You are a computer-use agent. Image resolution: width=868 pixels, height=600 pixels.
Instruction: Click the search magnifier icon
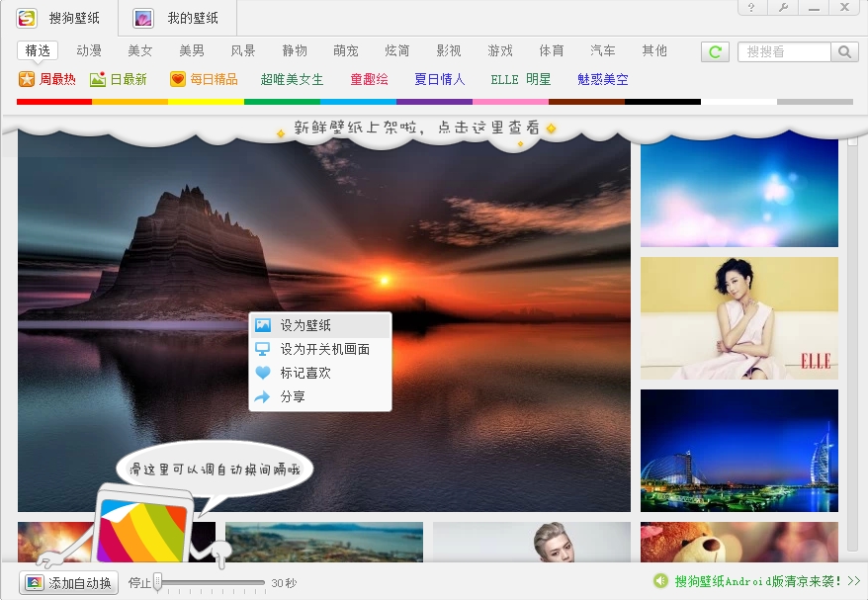click(845, 52)
